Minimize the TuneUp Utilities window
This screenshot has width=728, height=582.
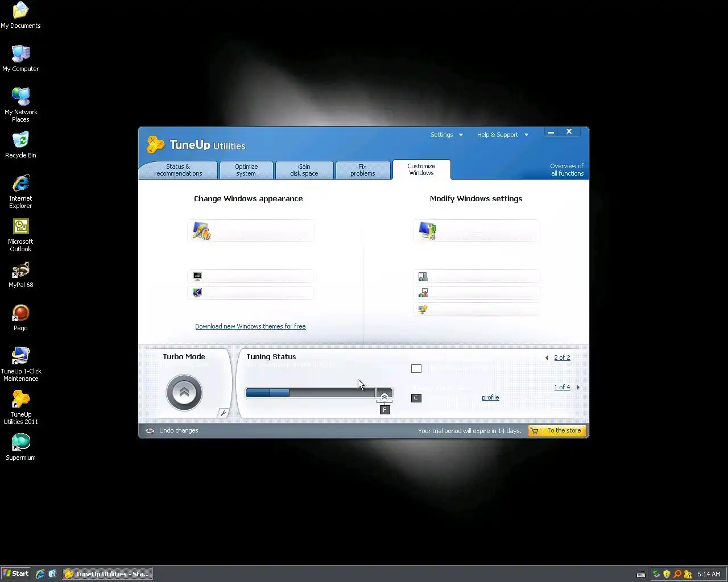coord(551,132)
